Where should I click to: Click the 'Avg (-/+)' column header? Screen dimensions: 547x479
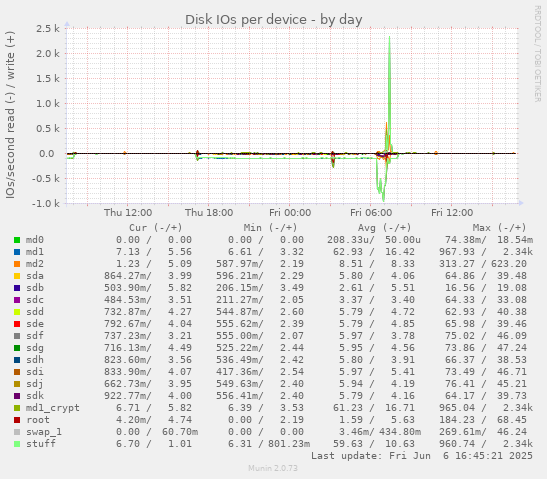pyautogui.click(x=384, y=228)
